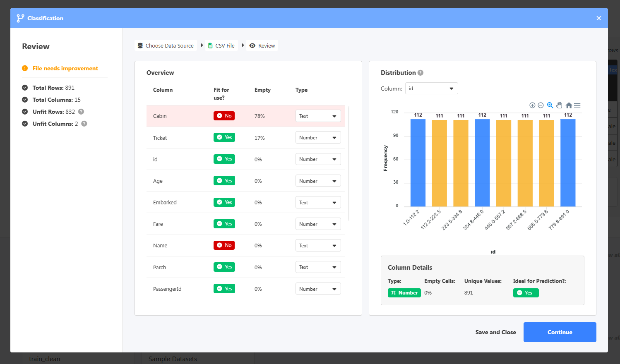
Task: Toggle the Cabin 'No' fit badge
Action: point(224,116)
